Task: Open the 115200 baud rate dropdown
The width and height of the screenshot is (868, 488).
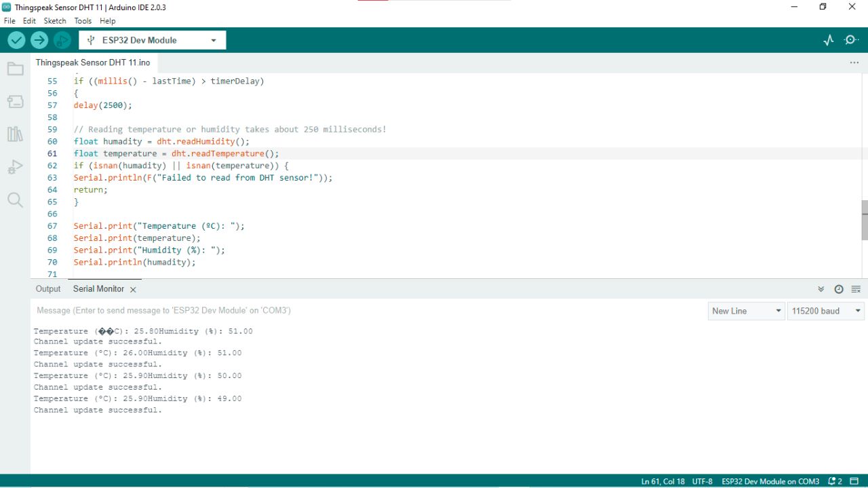Action: click(x=826, y=311)
